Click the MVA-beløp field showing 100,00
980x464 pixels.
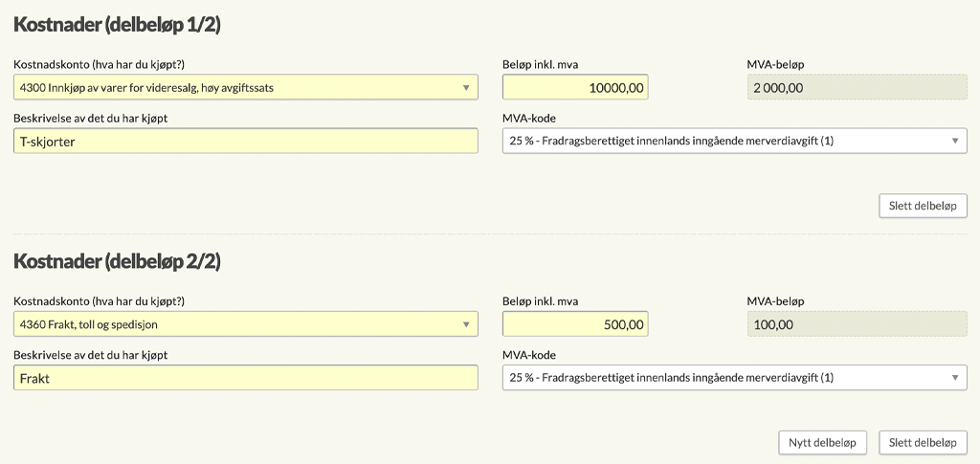857,324
